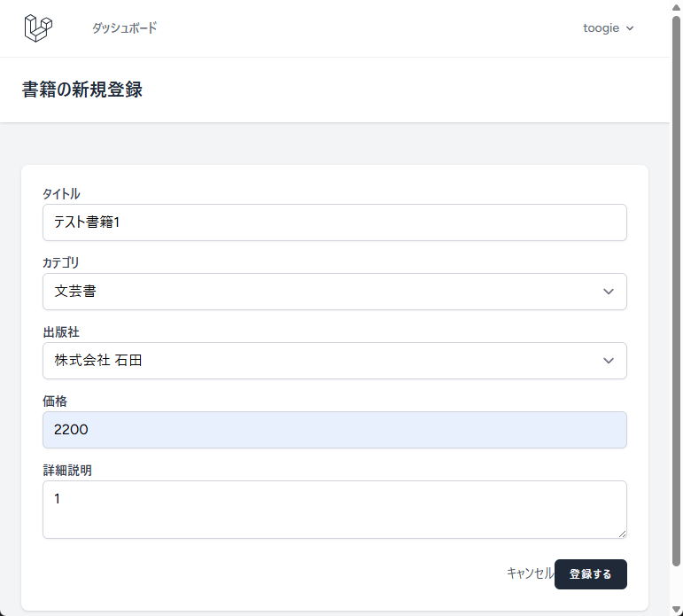Expand the カテゴリ dropdown showing 文芸書

tap(334, 292)
